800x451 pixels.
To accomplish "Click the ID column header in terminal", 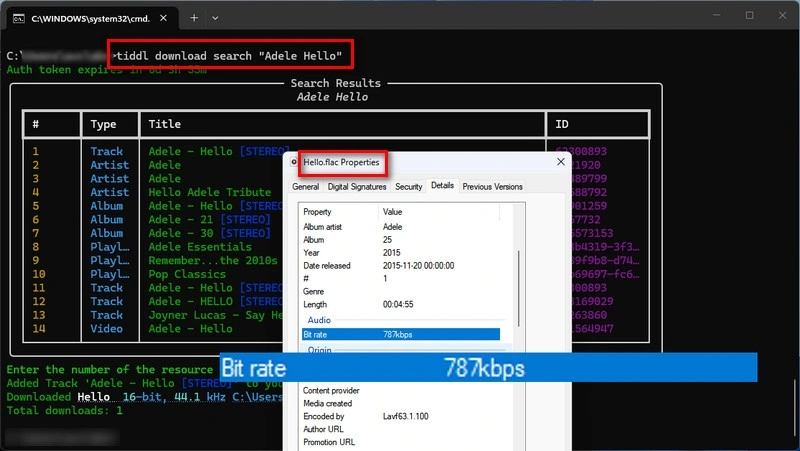I will click(x=562, y=124).
